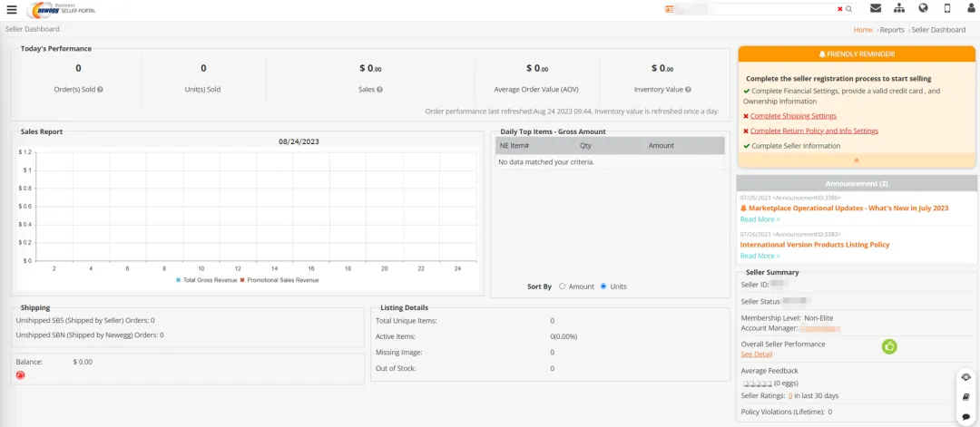
Task: Click the Qty column header
Action: coord(585,145)
